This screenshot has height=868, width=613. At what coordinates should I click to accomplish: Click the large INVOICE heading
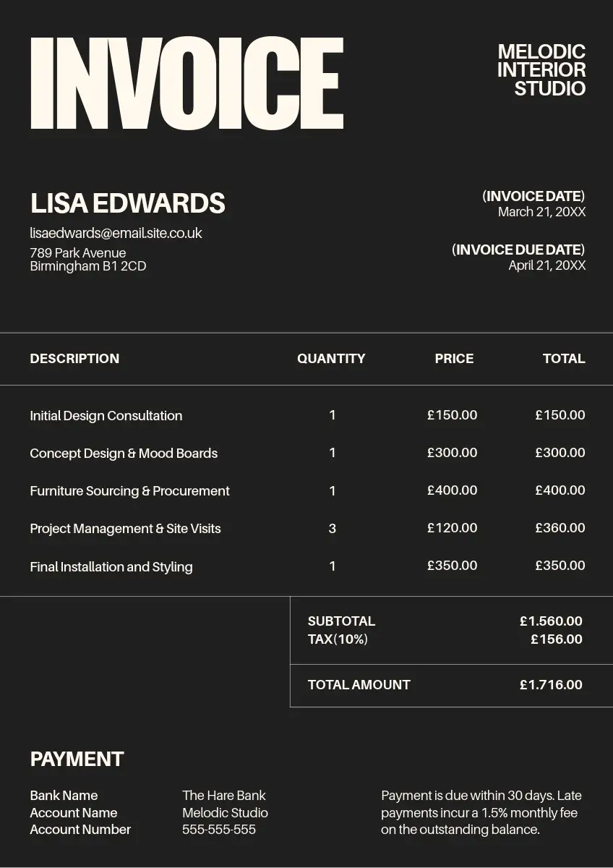tap(187, 83)
